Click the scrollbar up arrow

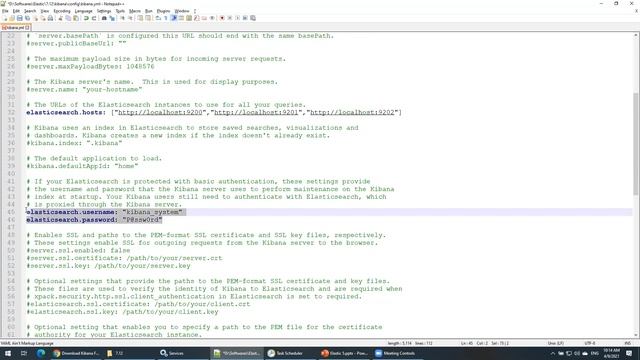tap(636, 36)
